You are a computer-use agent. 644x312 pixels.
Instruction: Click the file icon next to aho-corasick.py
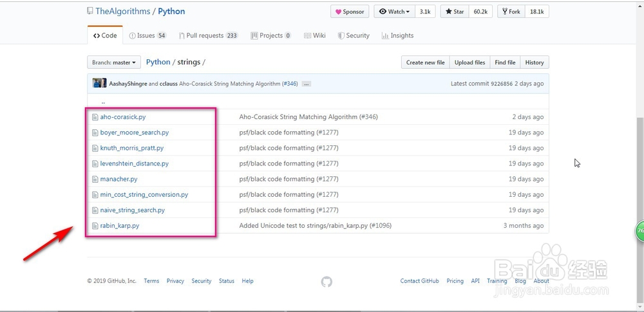point(95,117)
